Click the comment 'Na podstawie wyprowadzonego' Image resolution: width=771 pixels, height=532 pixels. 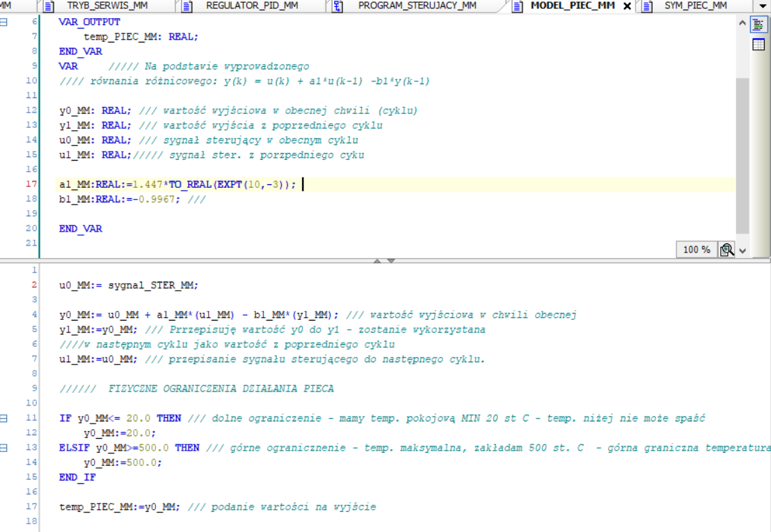coord(227,66)
